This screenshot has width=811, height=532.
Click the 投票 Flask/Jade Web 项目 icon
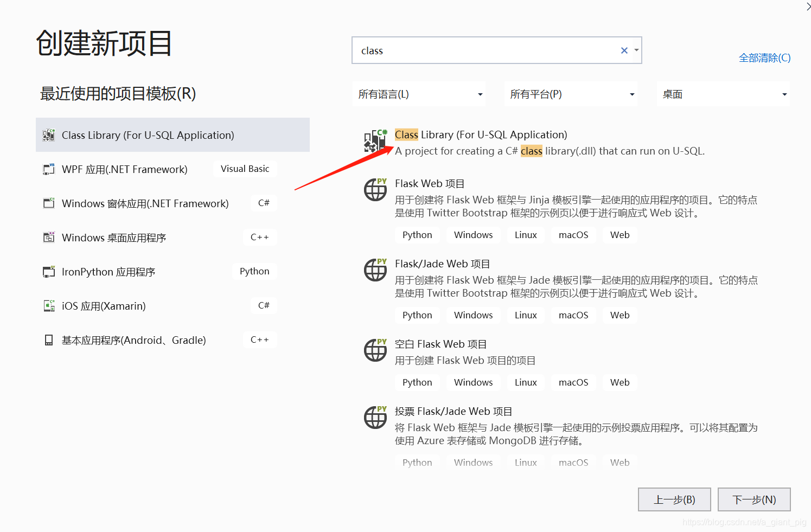pyautogui.click(x=375, y=418)
